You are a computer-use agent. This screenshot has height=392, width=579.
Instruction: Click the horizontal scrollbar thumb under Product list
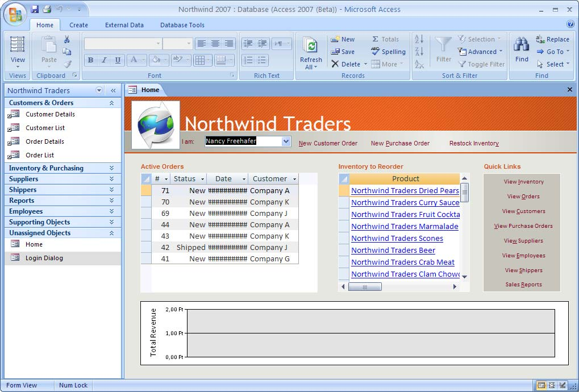click(365, 287)
